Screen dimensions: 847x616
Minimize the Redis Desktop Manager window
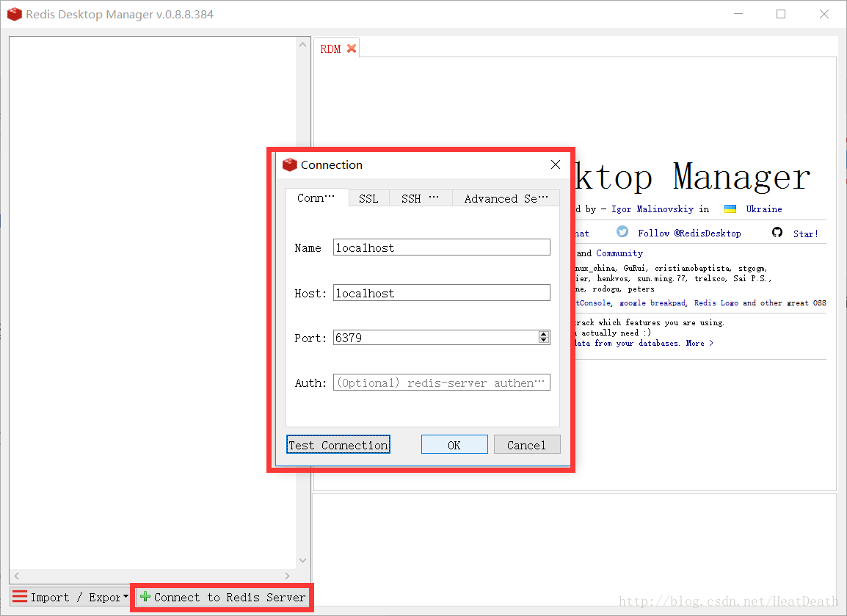(738, 14)
